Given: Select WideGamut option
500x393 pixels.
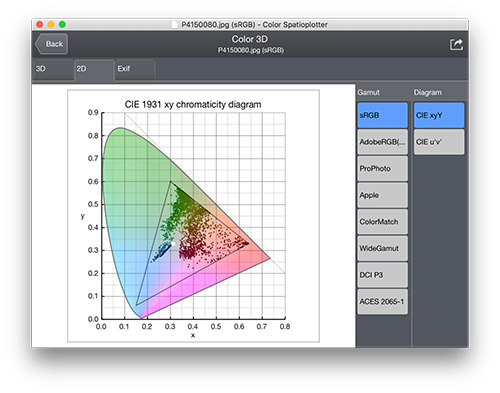Looking at the screenshot, I should point(382,248).
